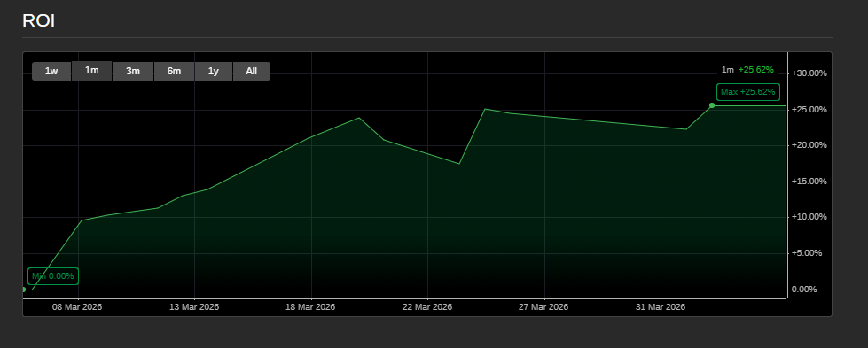Click the Min 0.00% label
The width and height of the screenshot is (868, 348).
pyautogui.click(x=53, y=276)
